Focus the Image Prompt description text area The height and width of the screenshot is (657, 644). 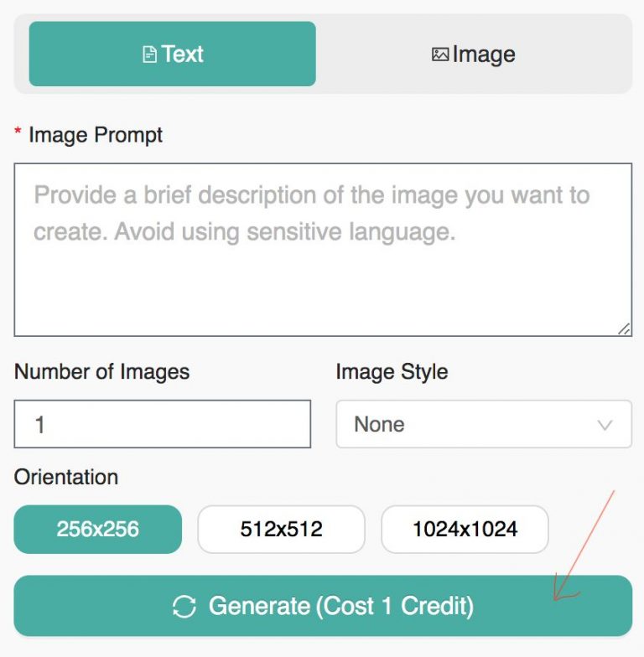pos(323,250)
